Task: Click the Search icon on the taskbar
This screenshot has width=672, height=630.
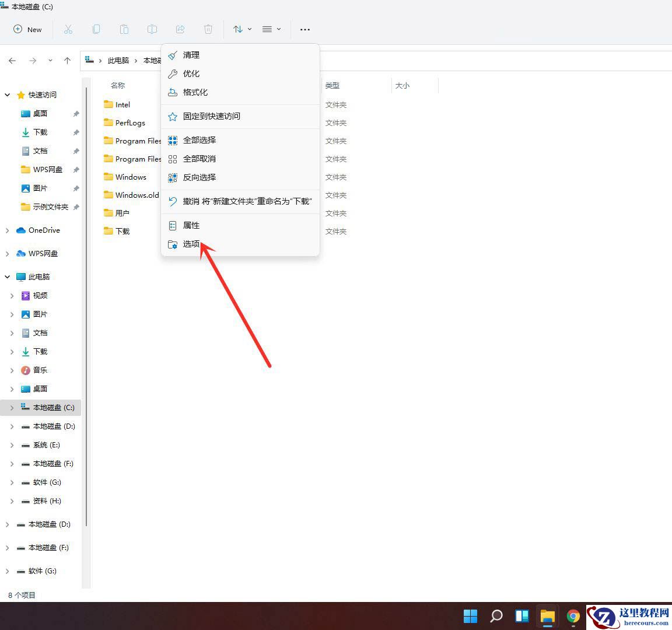Action: coord(496,616)
